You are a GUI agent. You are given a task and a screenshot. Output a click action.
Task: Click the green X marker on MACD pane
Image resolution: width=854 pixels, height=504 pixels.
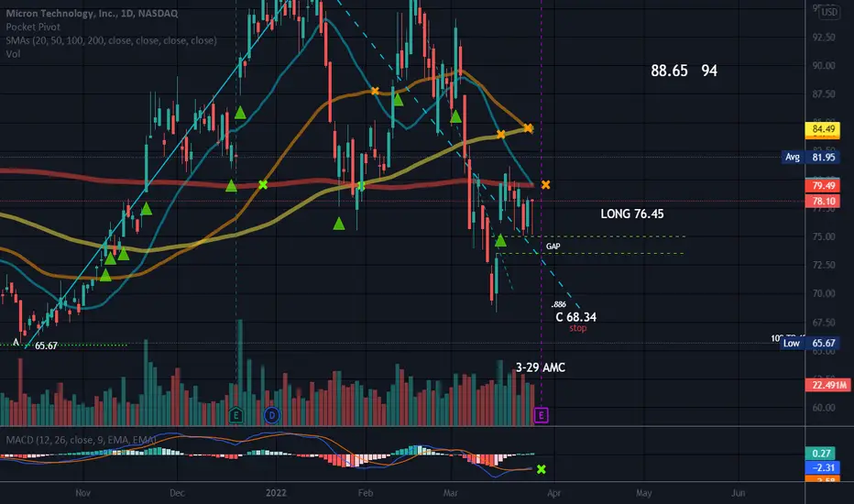[x=541, y=469]
